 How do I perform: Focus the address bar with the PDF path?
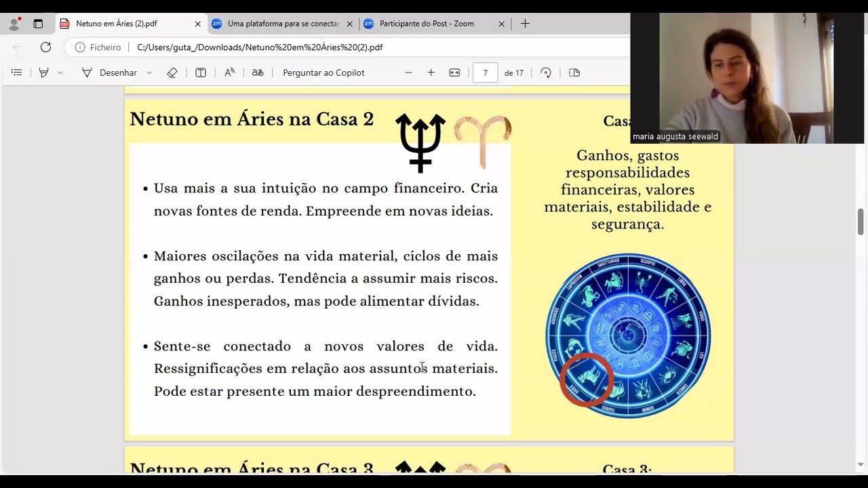[260, 47]
